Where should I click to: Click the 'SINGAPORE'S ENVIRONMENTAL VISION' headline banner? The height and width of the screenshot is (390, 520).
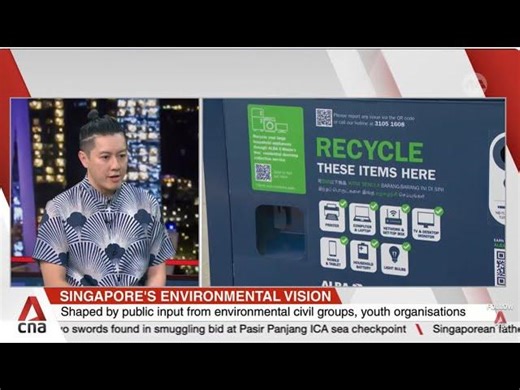point(195,296)
